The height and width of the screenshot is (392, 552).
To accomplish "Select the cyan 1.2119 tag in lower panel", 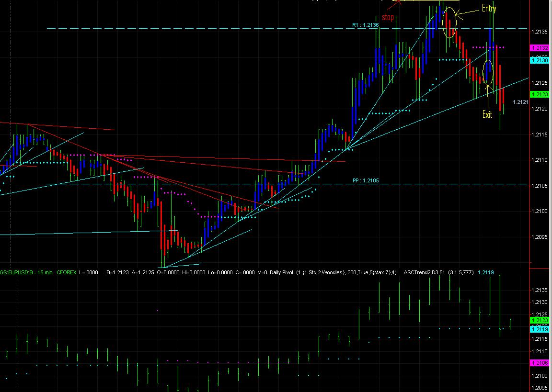I will coord(540,329).
